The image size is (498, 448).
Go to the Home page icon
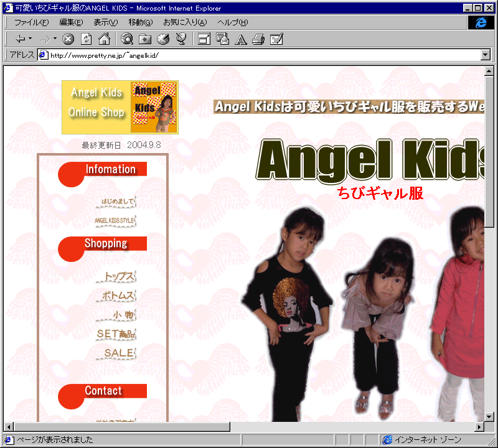pos(104,39)
